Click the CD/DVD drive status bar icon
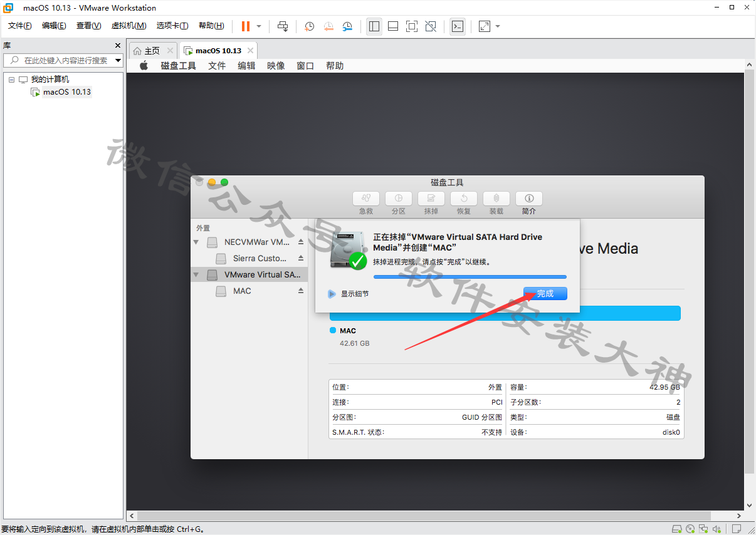 tap(690, 529)
